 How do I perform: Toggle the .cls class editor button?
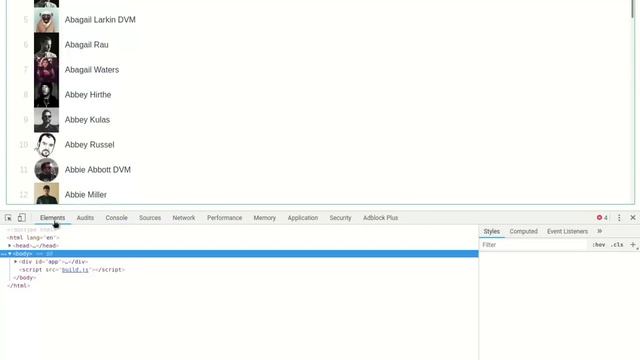click(617, 245)
